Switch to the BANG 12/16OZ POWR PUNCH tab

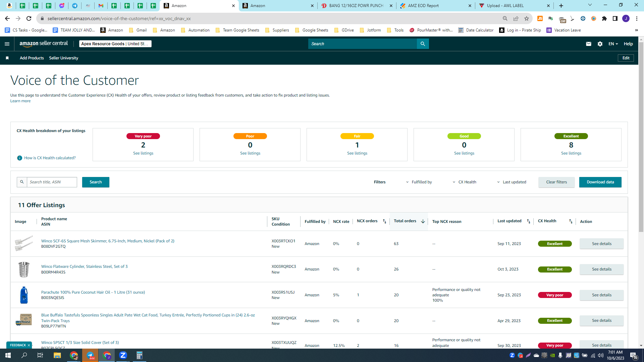(357, 6)
